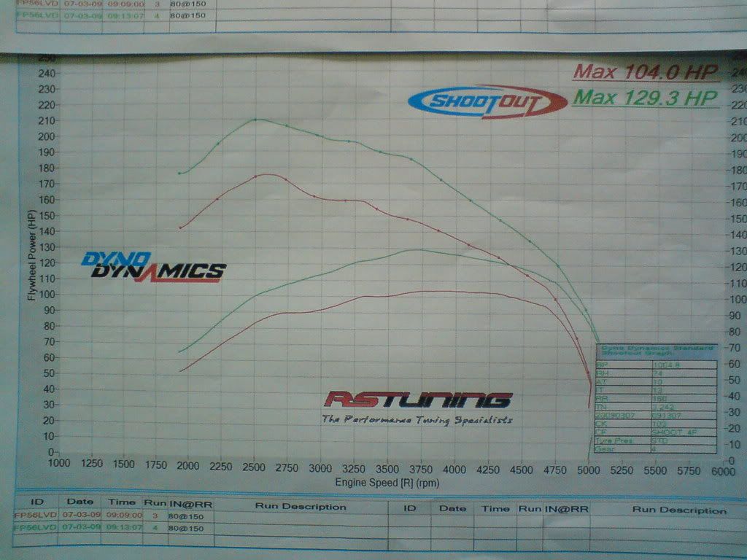The image size is (747, 560).
Task: Click the 3750 rpm tick label
Action: (421, 470)
